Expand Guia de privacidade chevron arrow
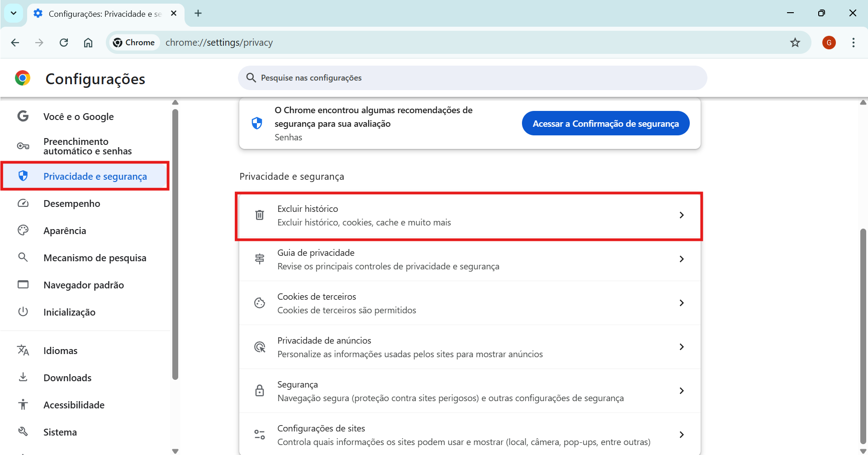868x455 pixels. click(681, 259)
